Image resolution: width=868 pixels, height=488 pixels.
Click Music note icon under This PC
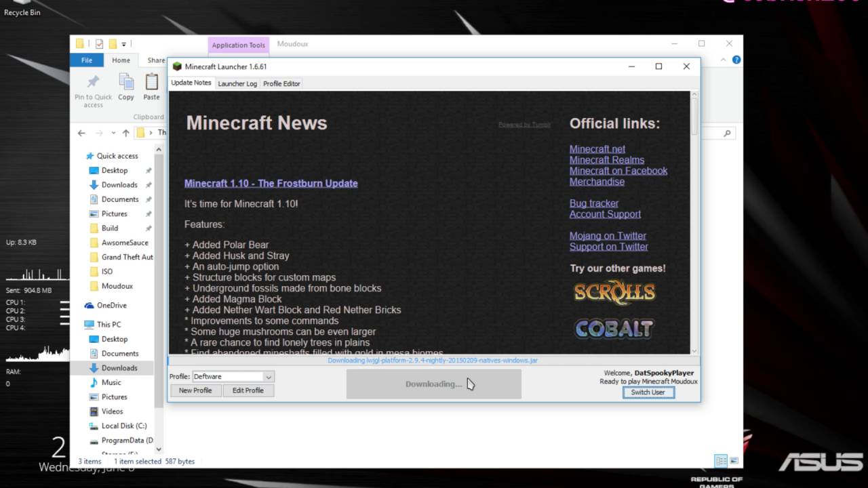pyautogui.click(x=94, y=382)
